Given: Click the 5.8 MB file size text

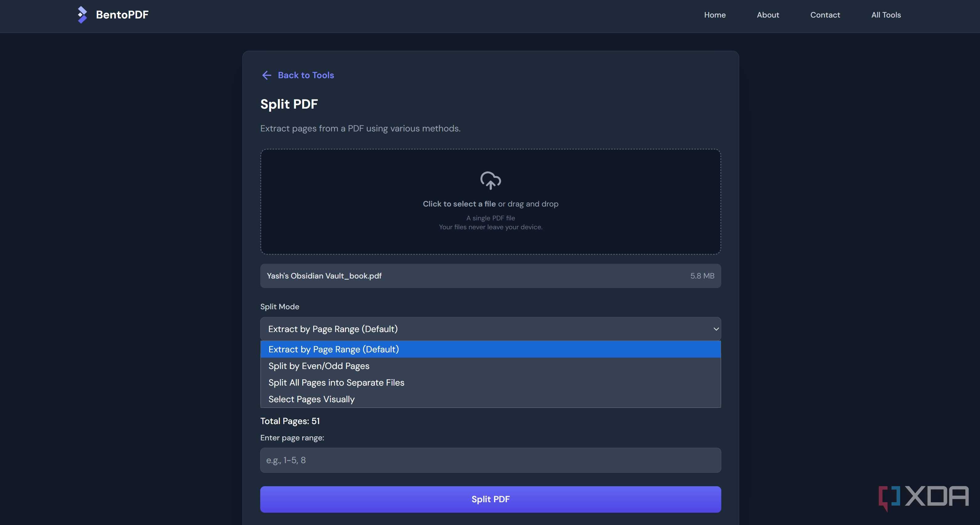Looking at the screenshot, I should 702,276.
